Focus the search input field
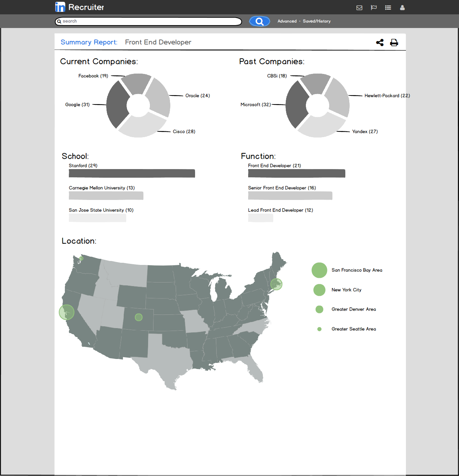The width and height of the screenshot is (459, 476). click(148, 22)
